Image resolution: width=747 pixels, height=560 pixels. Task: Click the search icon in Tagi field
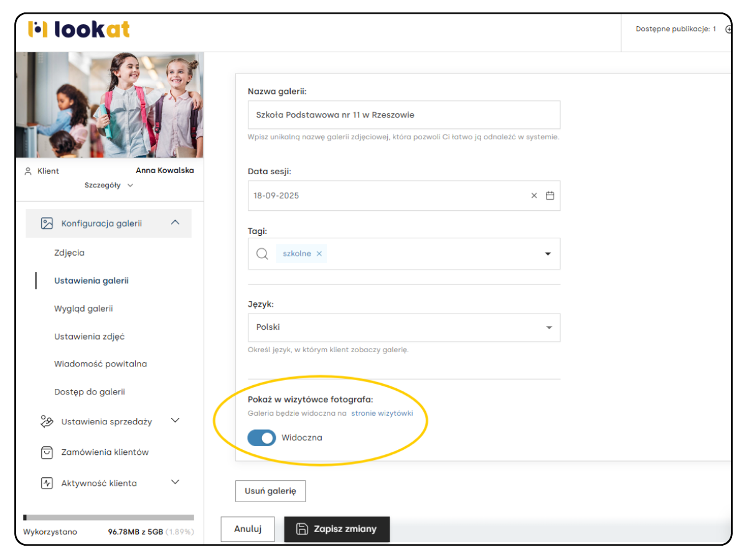point(262,254)
